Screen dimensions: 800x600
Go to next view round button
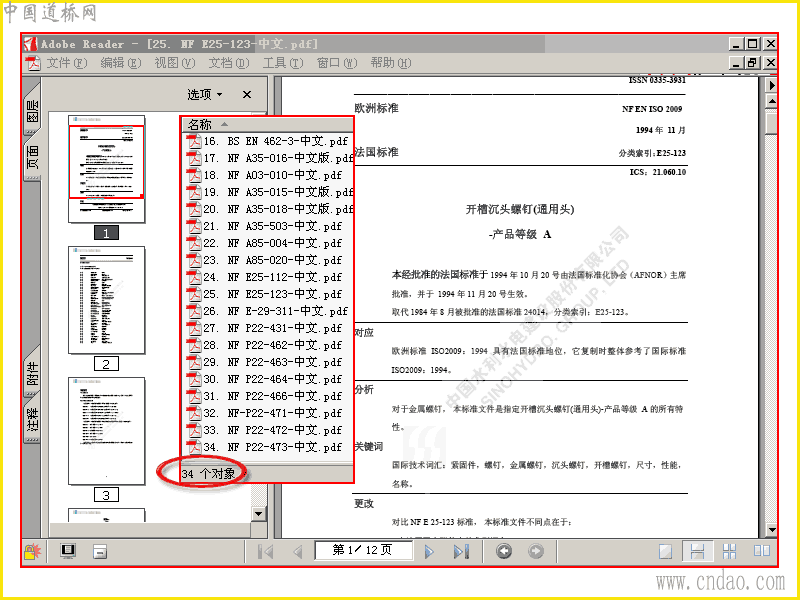point(536,552)
